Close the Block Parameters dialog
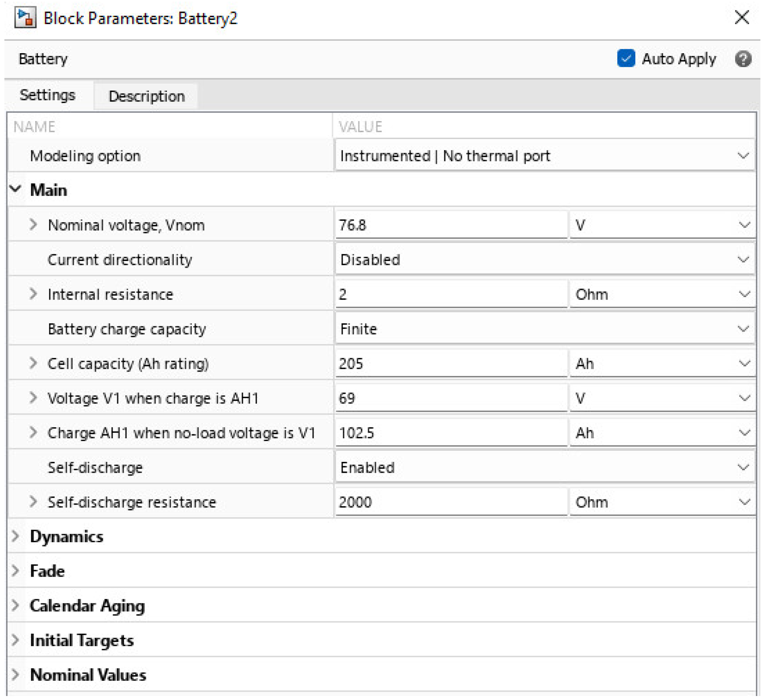 tap(742, 18)
